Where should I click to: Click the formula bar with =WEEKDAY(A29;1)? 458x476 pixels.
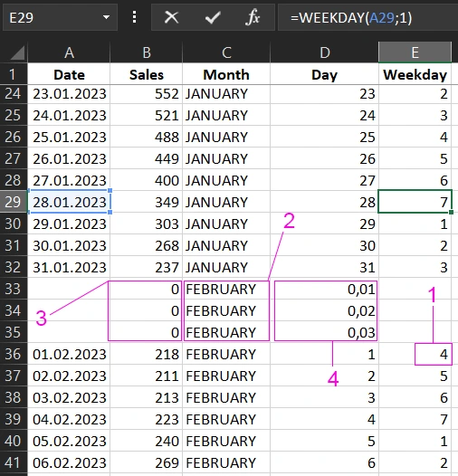tap(367, 17)
